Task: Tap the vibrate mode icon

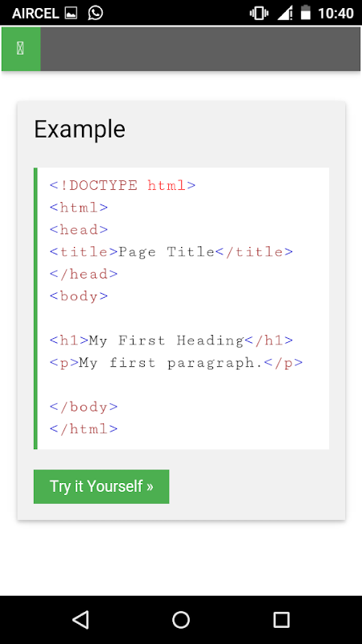Action: (x=259, y=13)
